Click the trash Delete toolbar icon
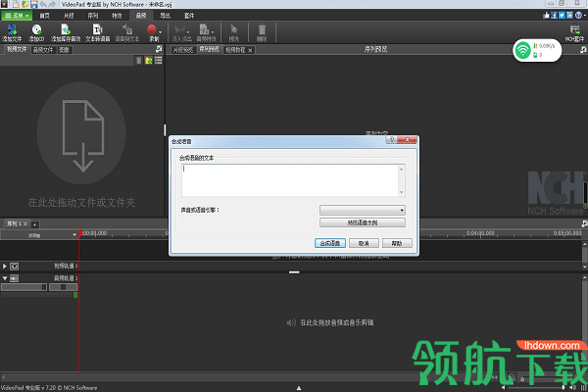The image size is (588, 392). tap(262, 29)
